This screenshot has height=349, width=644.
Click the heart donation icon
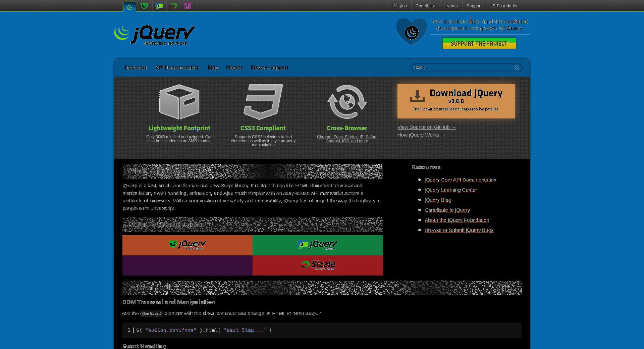pyautogui.click(x=411, y=32)
